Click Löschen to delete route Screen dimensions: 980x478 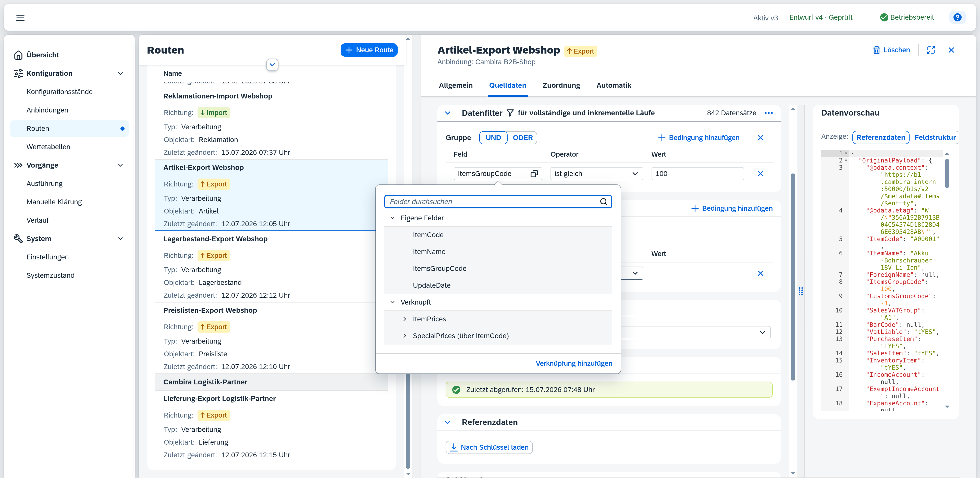[891, 50]
